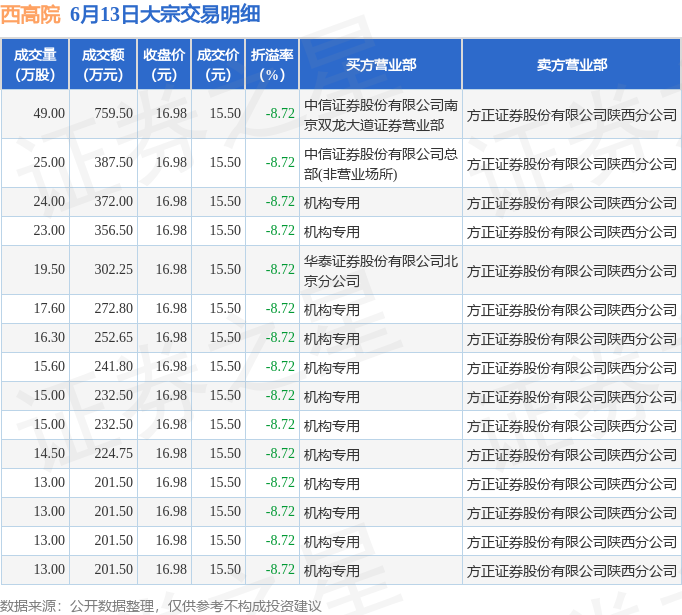The width and height of the screenshot is (682, 615).
Task: Click seller 方正证券陕西分公司 in 224.75 row
Action: pyautogui.click(x=572, y=455)
